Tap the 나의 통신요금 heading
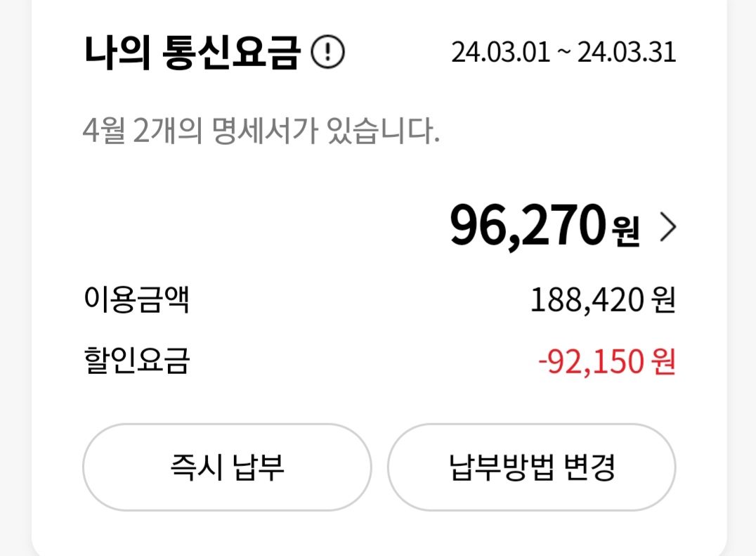The image size is (756, 556). coord(191,53)
